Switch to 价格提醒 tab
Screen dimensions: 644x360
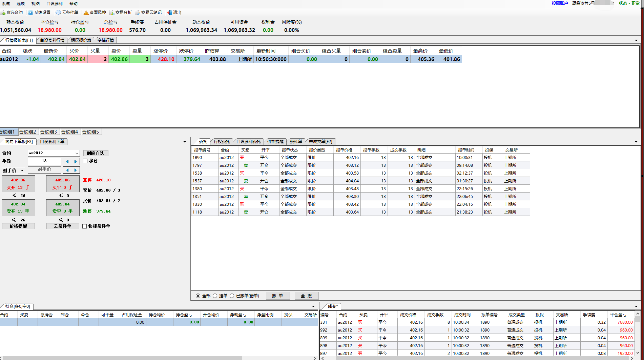tap(275, 142)
